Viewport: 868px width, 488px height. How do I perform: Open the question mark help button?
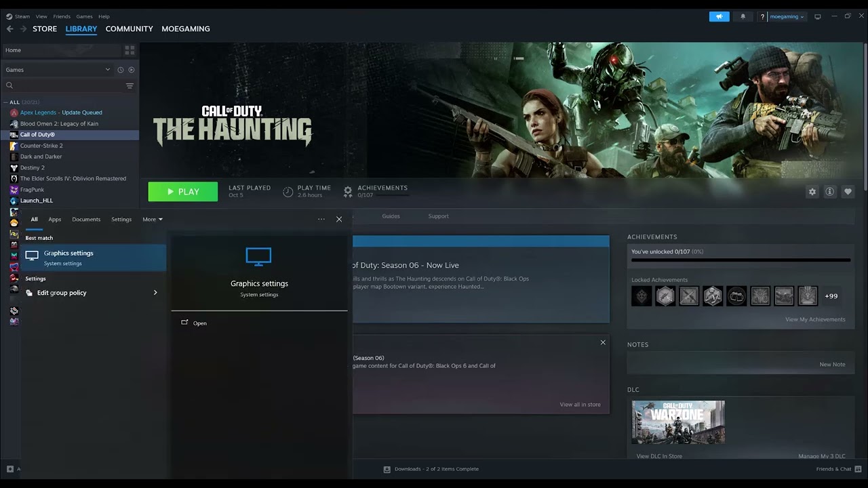[762, 16]
